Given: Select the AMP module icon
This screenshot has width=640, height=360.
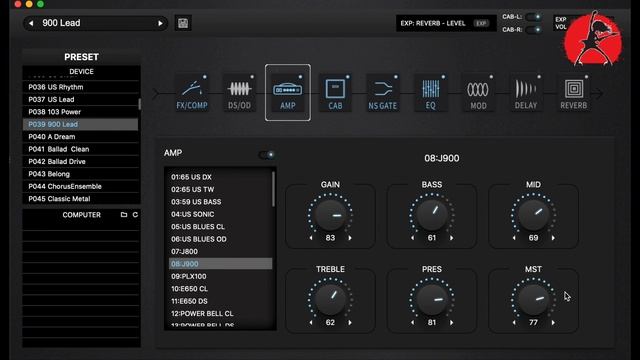Looking at the screenshot, I should tap(288, 93).
